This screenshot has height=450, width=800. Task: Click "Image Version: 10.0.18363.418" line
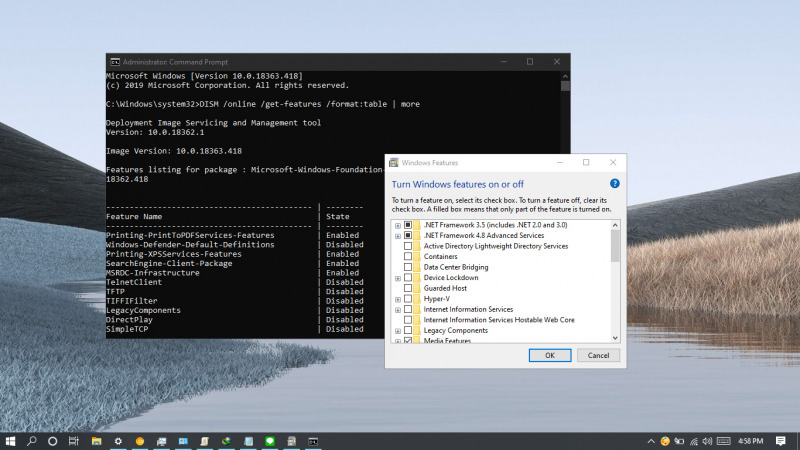pyautogui.click(x=174, y=151)
